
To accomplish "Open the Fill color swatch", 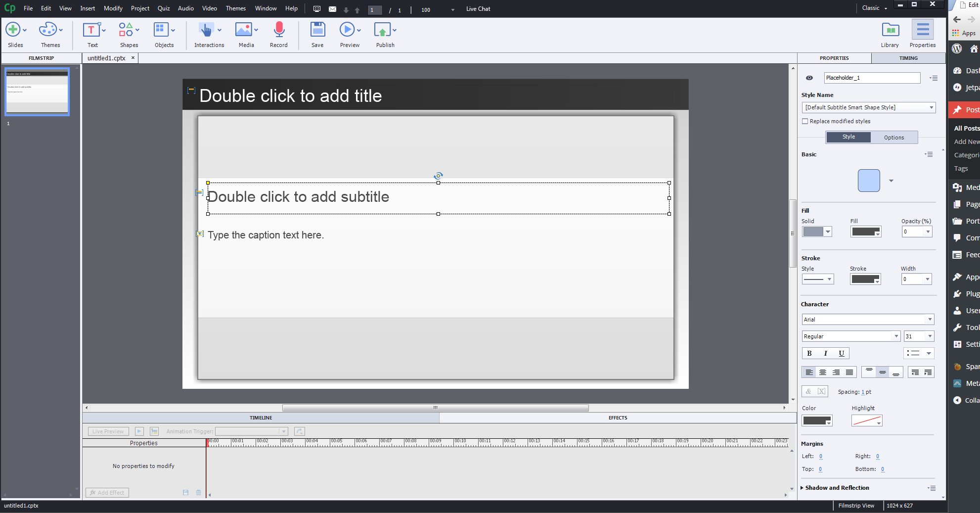I will pyautogui.click(x=866, y=232).
